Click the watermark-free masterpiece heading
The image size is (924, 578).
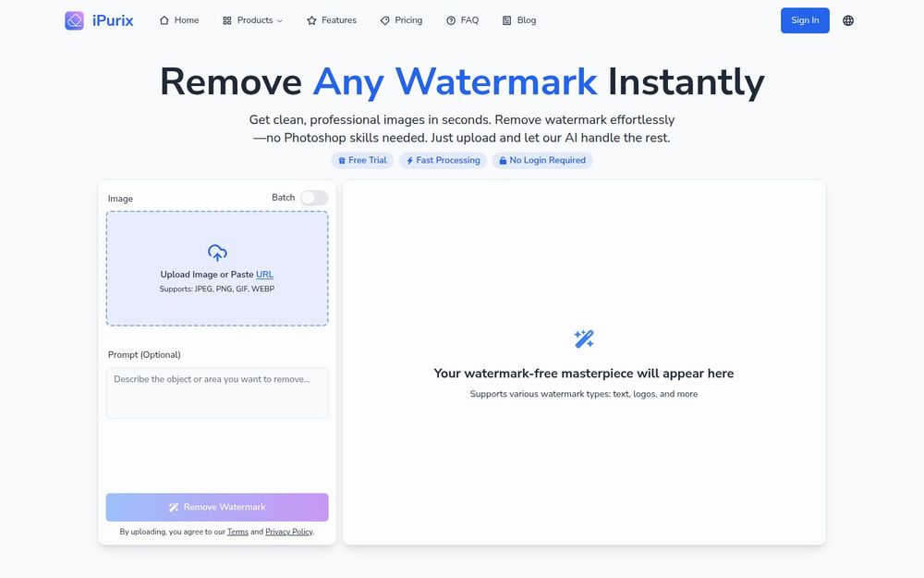(x=584, y=374)
